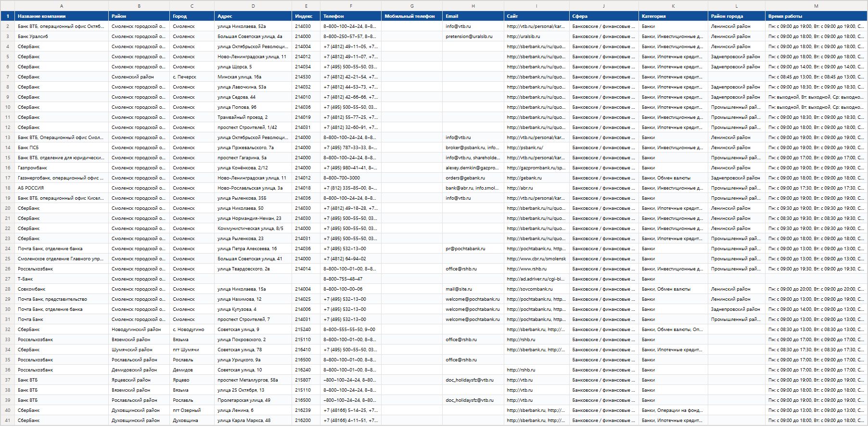Select address 'проспект Металлургов, 58а'
The height and width of the screenshot is (434, 868).
[x=253, y=380]
